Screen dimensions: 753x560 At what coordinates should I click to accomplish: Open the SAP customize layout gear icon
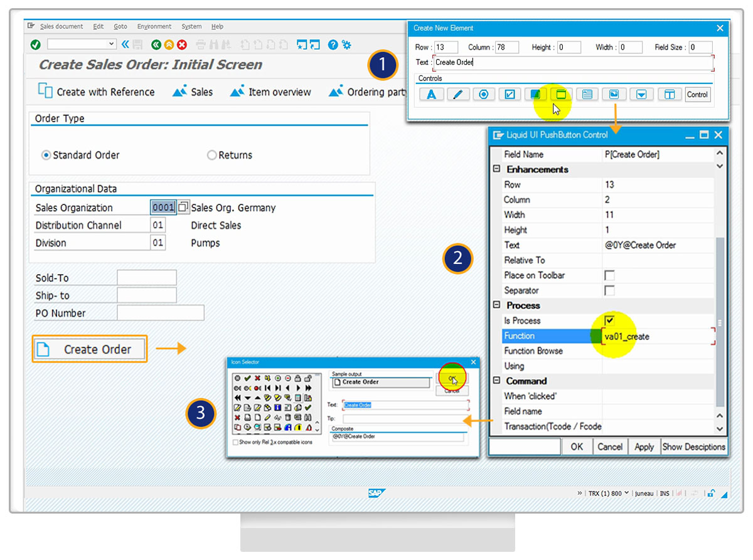coord(347,45)
